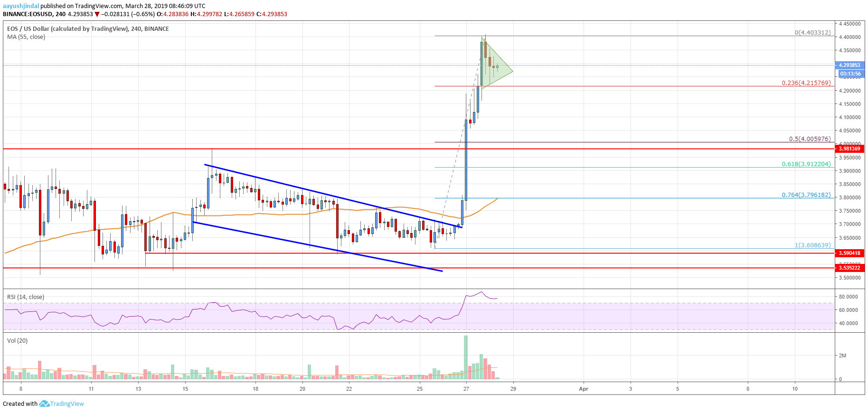Click the 11 date marker on time axis
This screenshot has height=412, width=868.
91,389
